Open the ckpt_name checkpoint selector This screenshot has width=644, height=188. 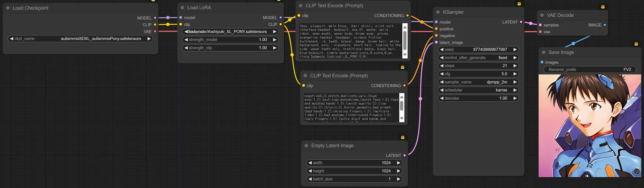pos(80,39)
